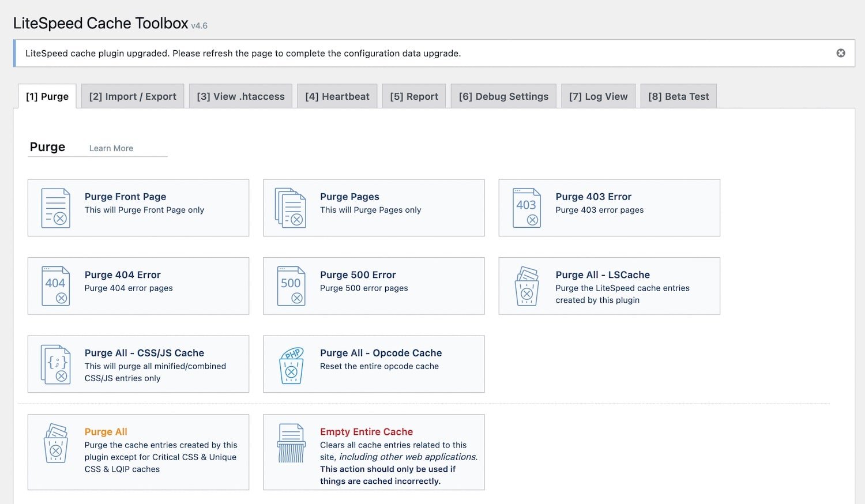The height and width of the screenshot is (504, 865).
Task: Click the 500 error page icon
Action: point(291,286)
